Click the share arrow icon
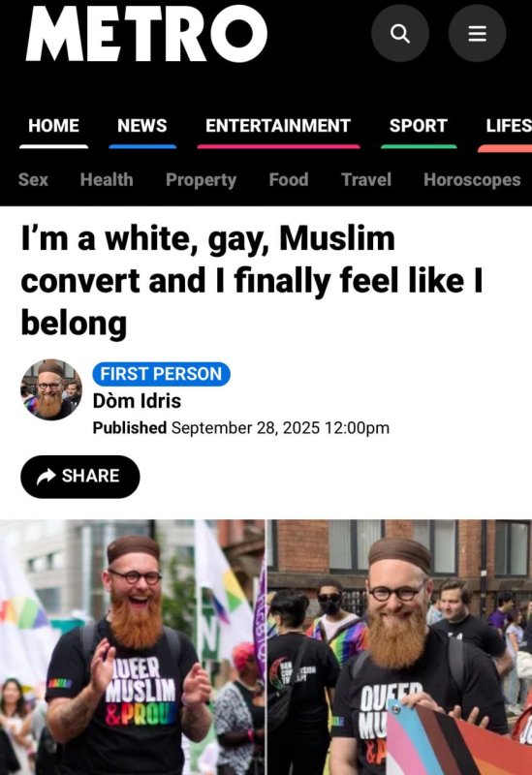 tap(46, 477)
